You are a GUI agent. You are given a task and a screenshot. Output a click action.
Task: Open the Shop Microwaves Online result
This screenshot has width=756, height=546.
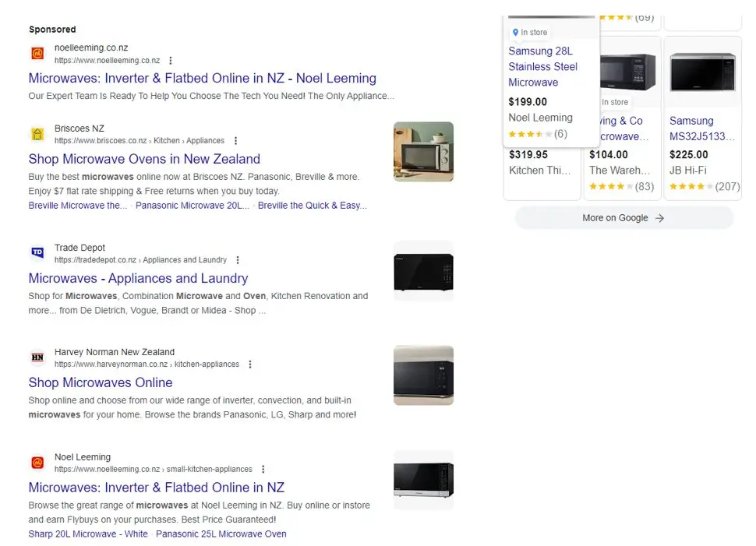[101, 382]
